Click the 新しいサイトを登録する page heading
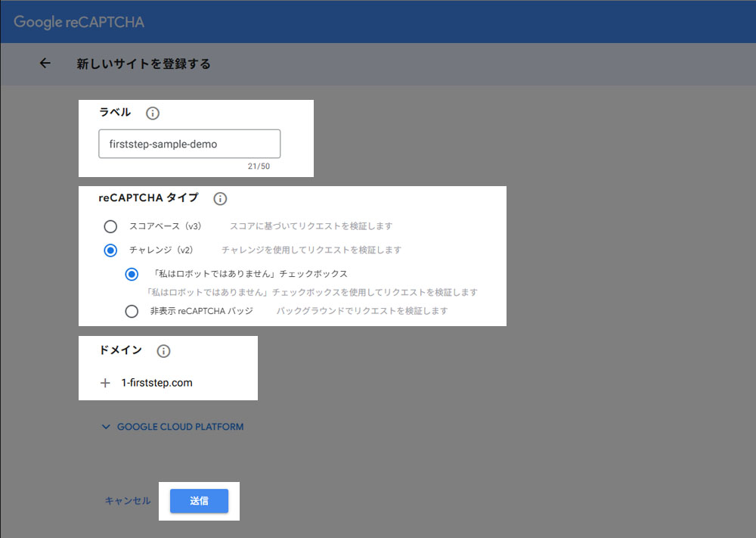This screenshot has width=756, height=538. [144, 64]
